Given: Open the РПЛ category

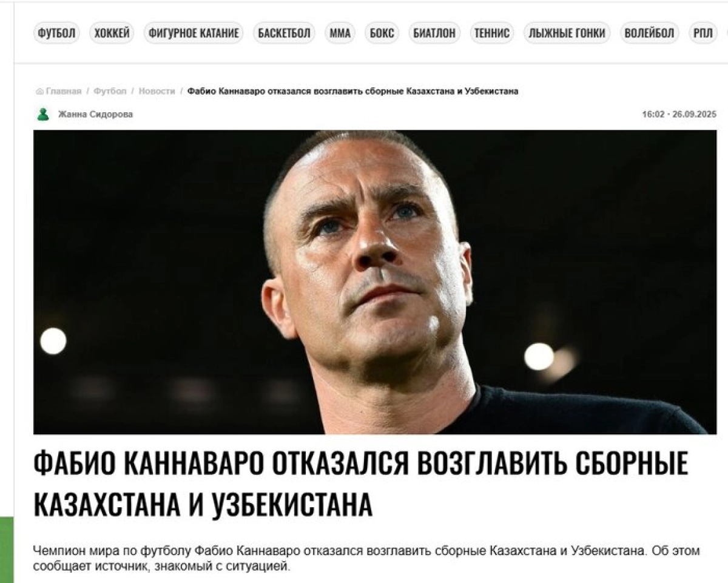Looking at the screenshot, I should click(x=703, y=33).
